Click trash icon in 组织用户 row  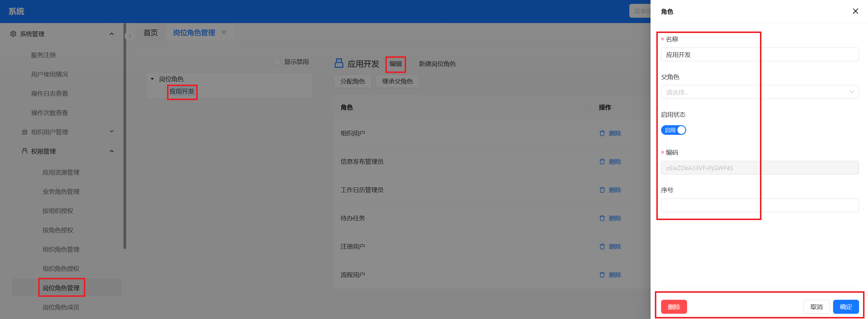pos(602,133)
